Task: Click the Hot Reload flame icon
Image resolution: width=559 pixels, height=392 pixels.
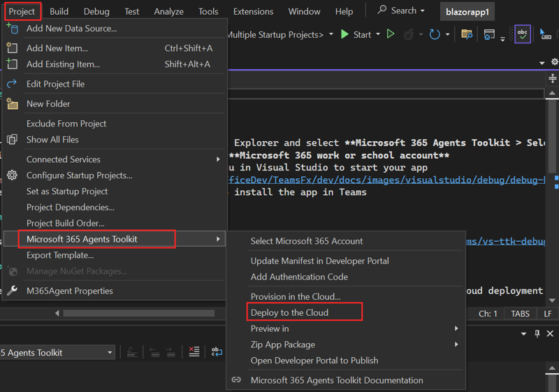Action: pyautogui.click(x=409, y=34)
